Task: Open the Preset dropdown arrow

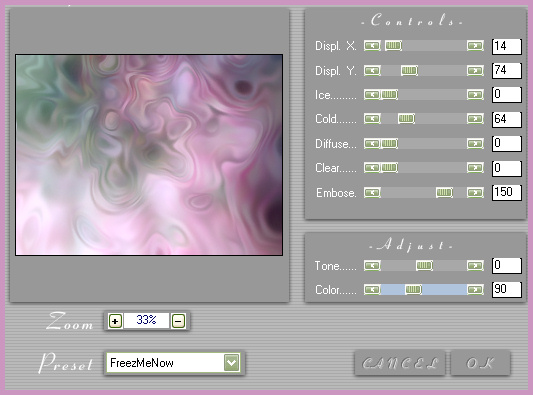Action: 232,362
